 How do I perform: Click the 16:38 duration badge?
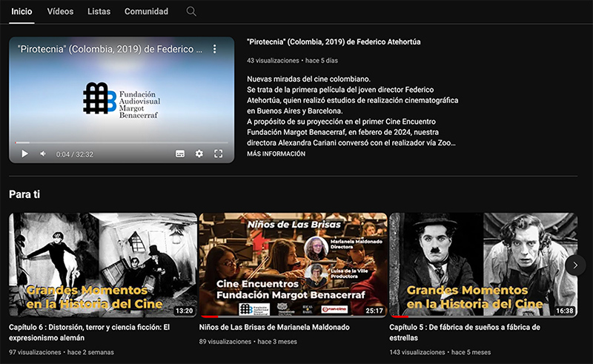(x=565, y=311)
